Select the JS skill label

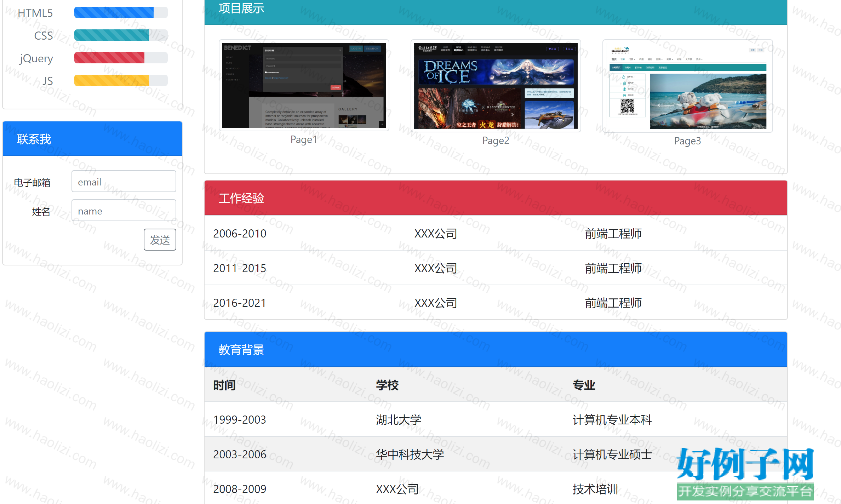48,81
